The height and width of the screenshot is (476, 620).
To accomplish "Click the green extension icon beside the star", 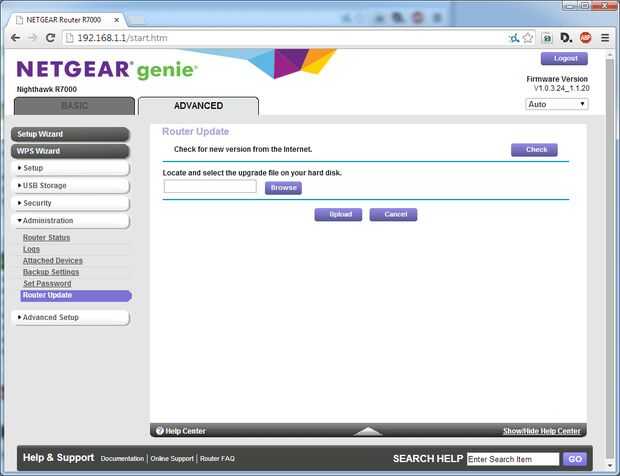I will pos(547,38).
